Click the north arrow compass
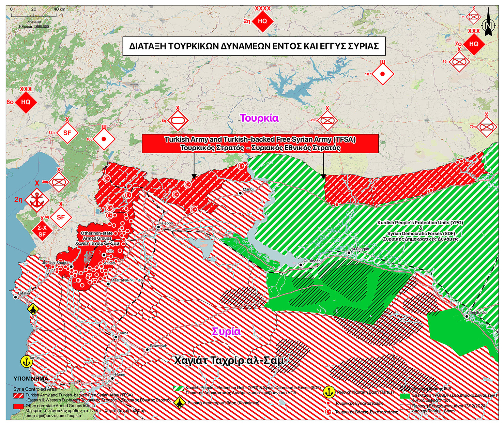 click(x=488, y=24)
